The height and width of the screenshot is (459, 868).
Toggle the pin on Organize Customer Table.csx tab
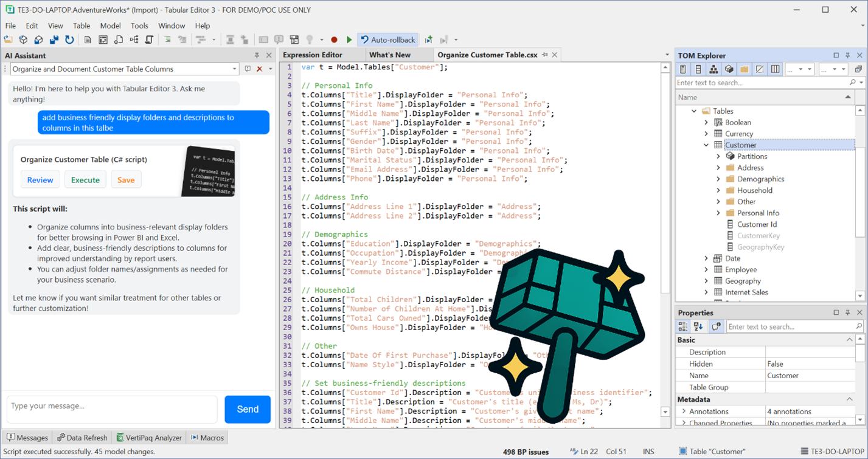[x=546, y=55]
